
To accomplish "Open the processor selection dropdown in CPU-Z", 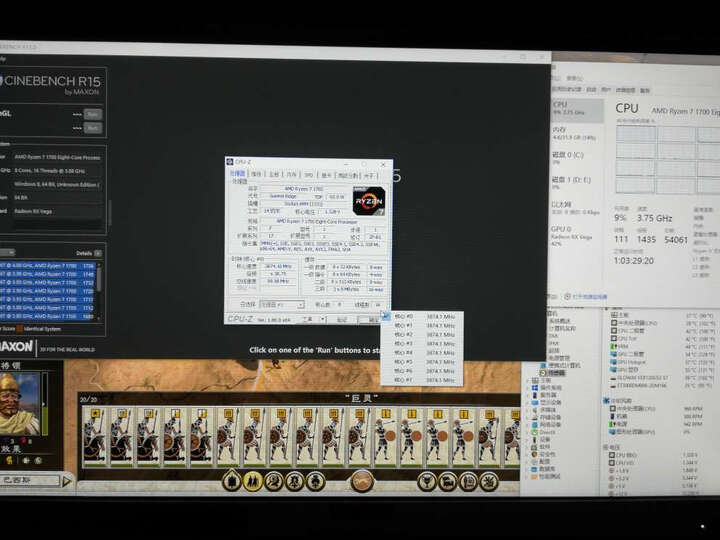I will point(282,304).
